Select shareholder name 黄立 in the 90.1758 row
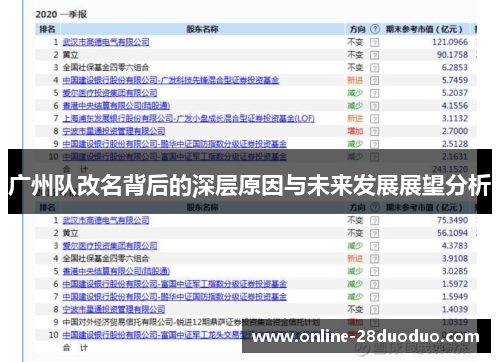Image resolution: width=500 pixels, height=362 pixels. [70, 55]
